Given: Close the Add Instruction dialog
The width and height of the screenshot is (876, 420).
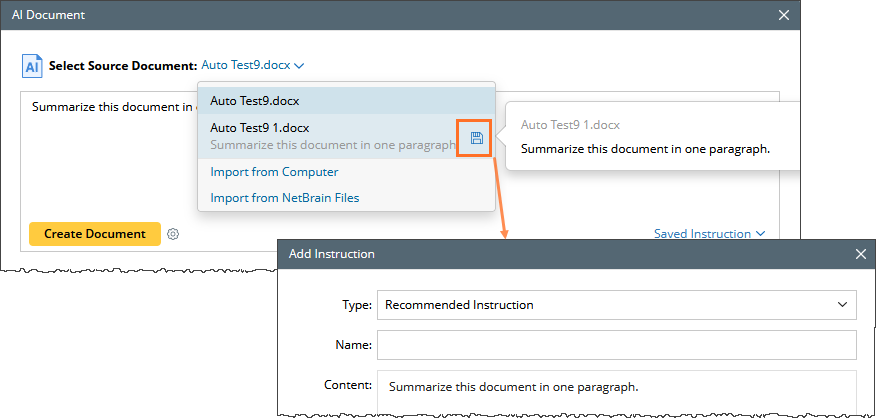Looking at the screenshot, I should (860, 254).
